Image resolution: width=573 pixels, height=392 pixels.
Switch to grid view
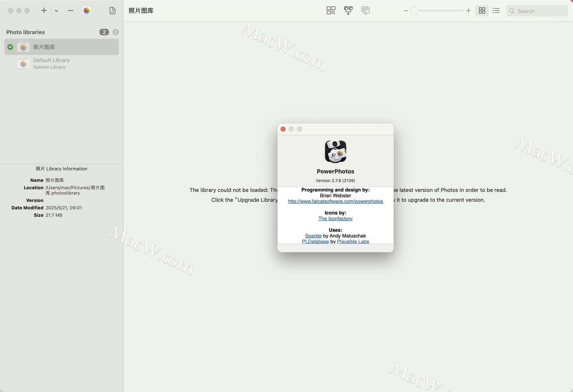(x=482, y=11)
